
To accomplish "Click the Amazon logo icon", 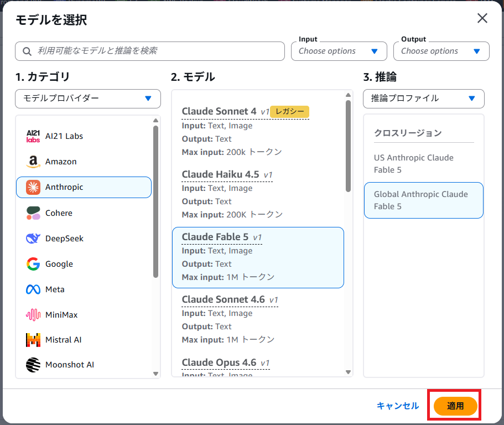I will point(33,162).
